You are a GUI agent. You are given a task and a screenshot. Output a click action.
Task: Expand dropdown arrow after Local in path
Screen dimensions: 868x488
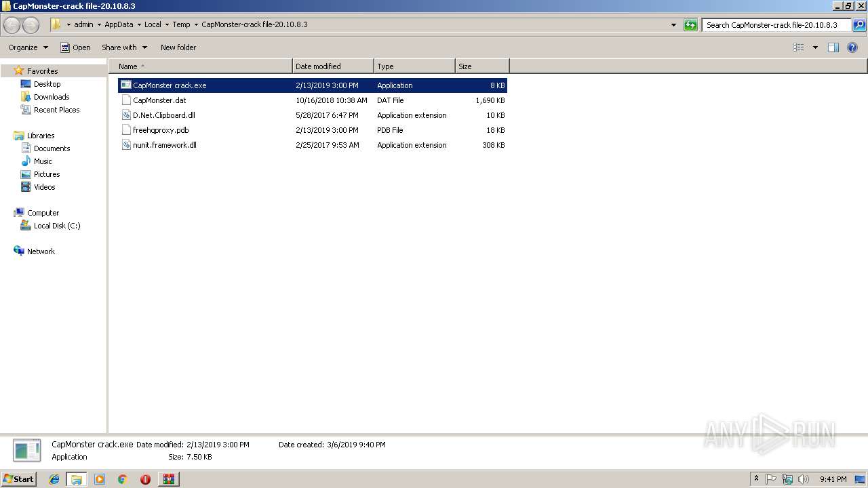(167, 25)
